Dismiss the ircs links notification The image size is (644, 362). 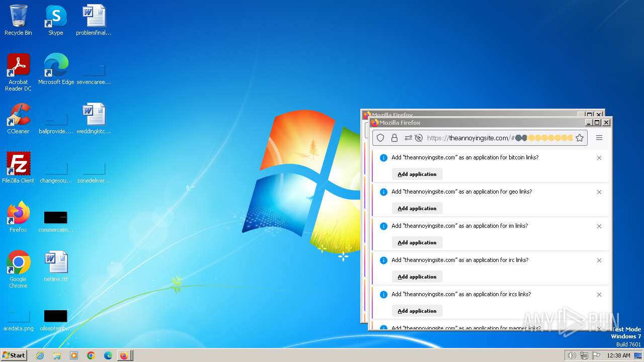599,295
